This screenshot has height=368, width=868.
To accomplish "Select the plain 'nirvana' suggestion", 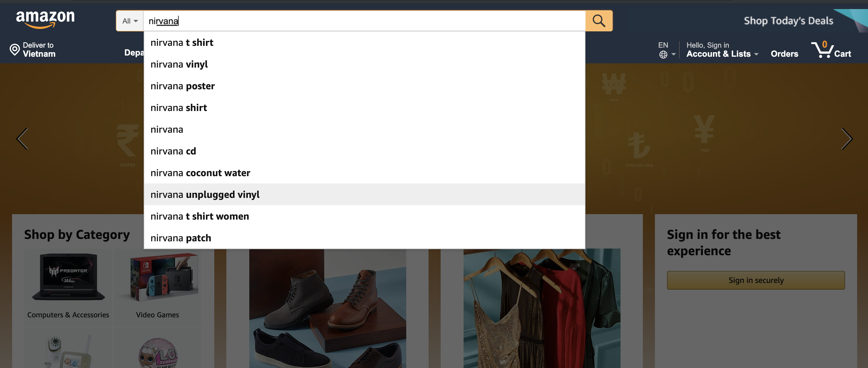I will [364, 129].
